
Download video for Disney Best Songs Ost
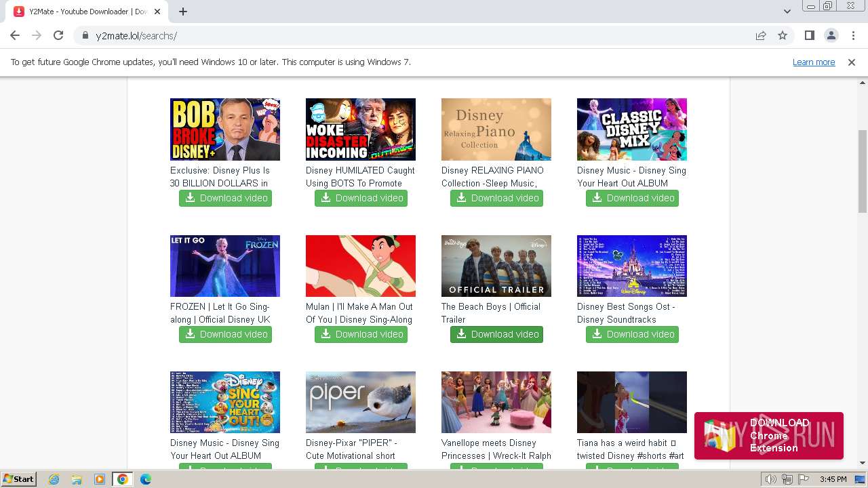632,334
